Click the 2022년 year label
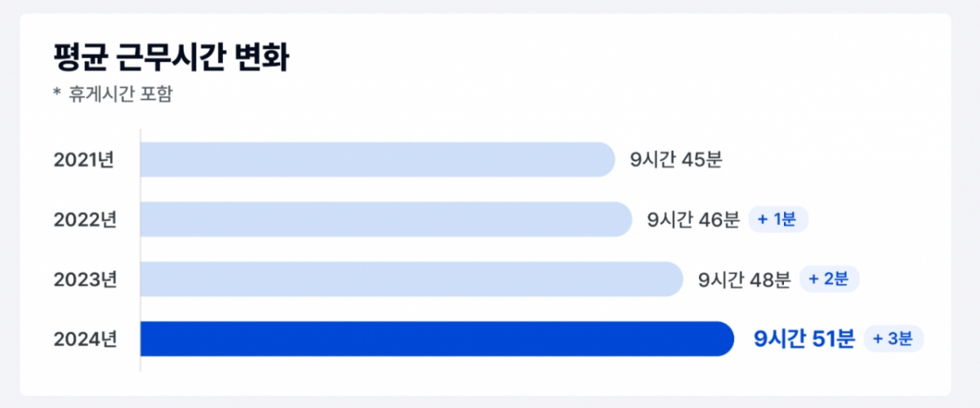The width and height of the screenshot is (980, 408). [85, 220]
